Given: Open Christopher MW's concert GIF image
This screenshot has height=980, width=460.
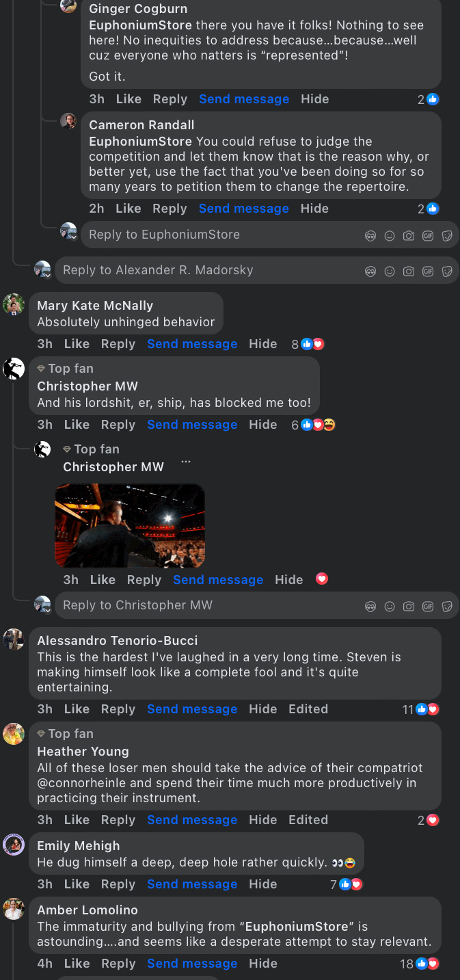Looking at the screenshot, I should coord(130,525).
